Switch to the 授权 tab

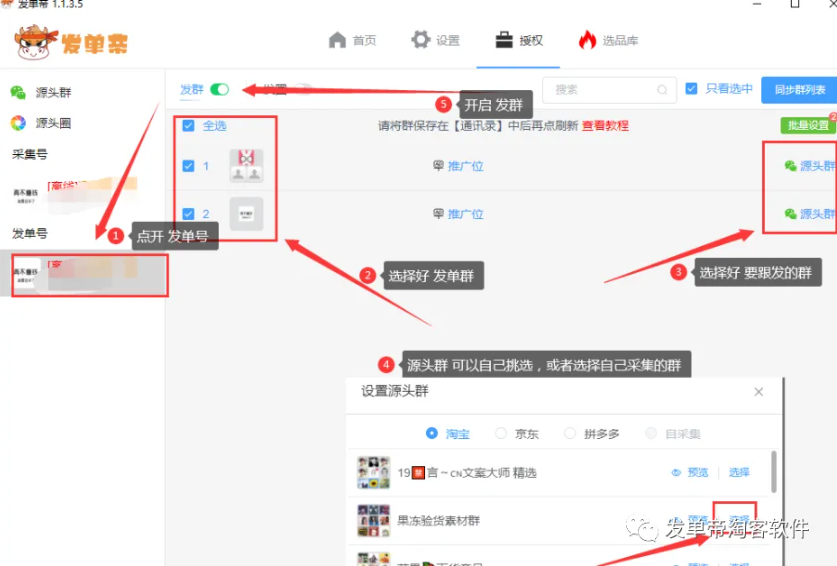(x=519, y=40)
